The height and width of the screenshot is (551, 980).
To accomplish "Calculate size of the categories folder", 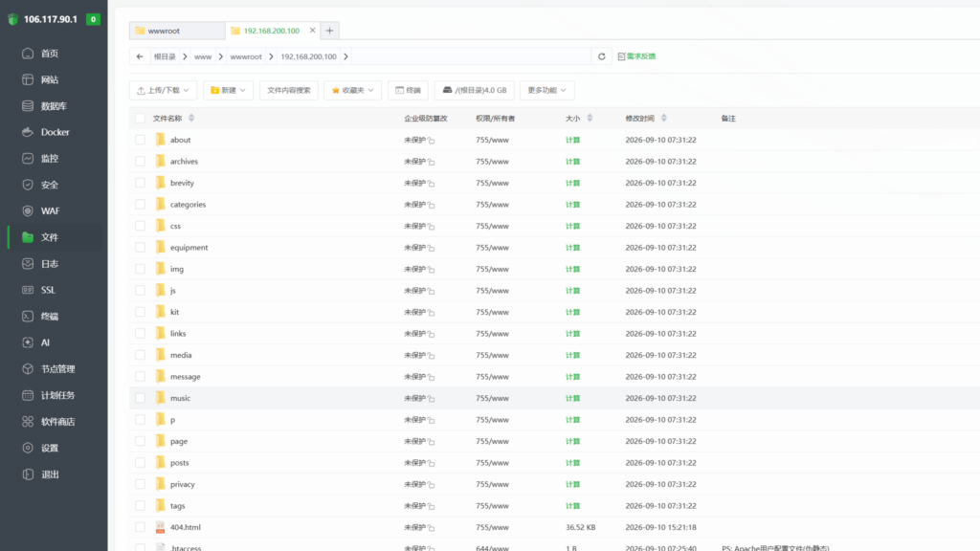I will click(572, 205).
